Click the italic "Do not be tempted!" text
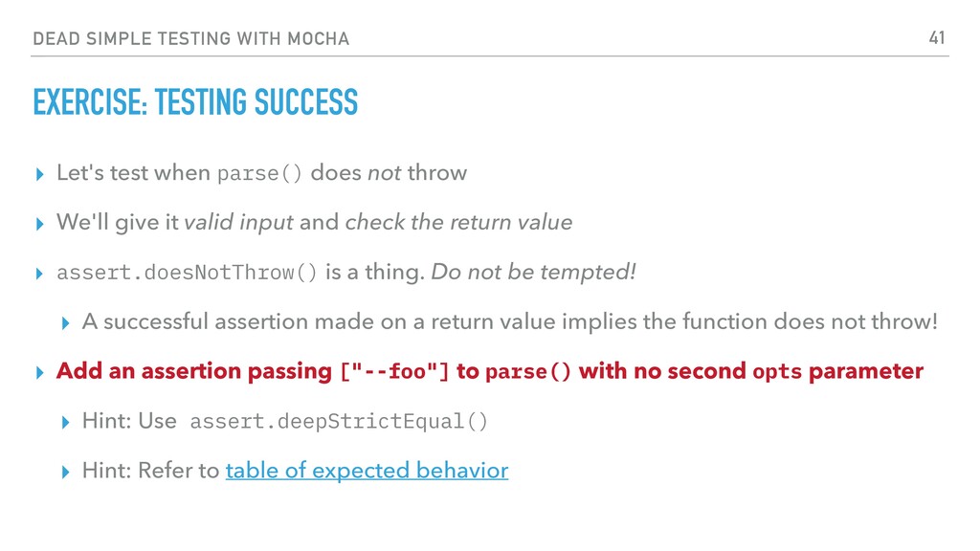This screenshot has height=551, width=980. (533, 272)
